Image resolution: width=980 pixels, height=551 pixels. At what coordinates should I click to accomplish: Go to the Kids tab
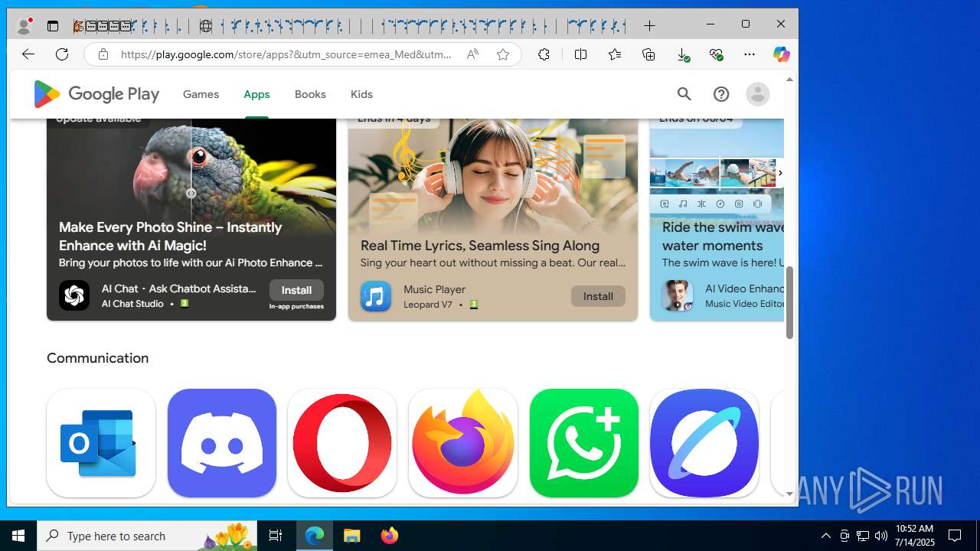point(361,94)
